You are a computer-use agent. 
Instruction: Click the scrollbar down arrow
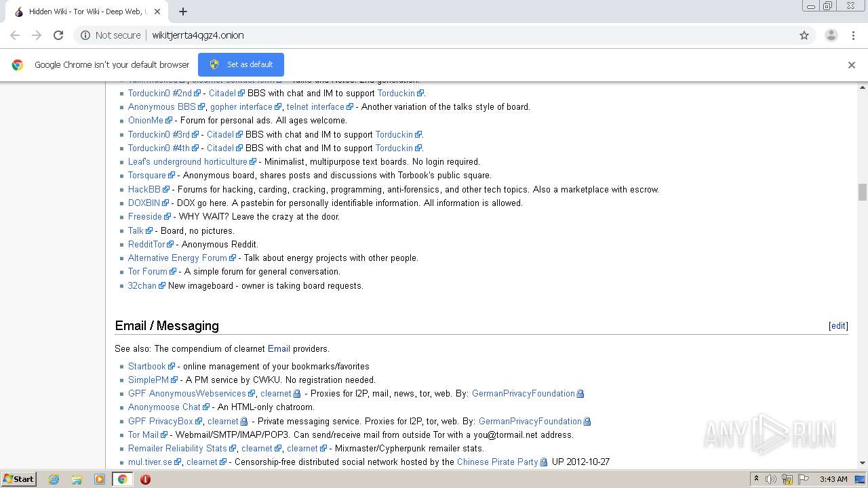pos(863,463)
